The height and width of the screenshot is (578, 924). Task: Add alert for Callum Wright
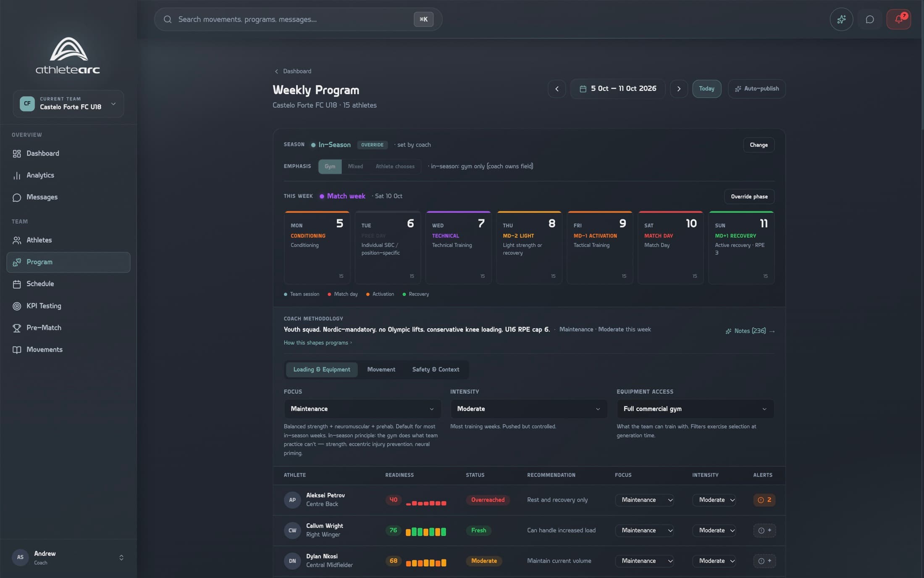tap(764, 530)
